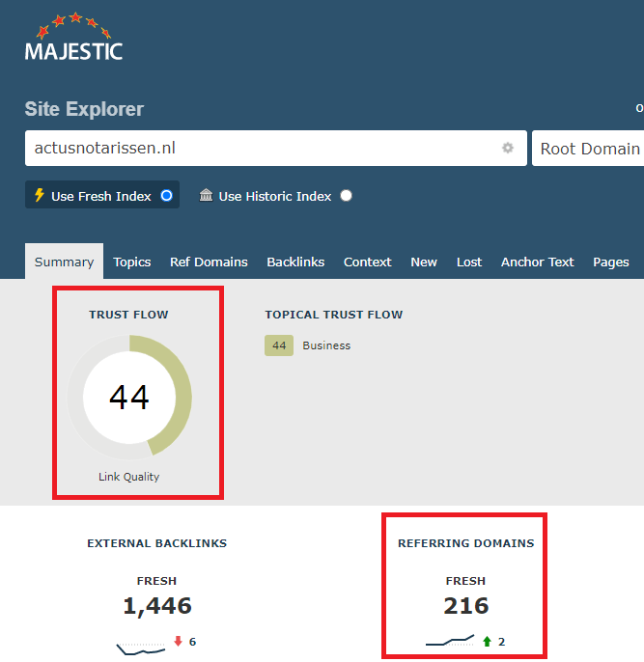
Task: Click the gear icon in search field
Action: [x=508, y=149]
